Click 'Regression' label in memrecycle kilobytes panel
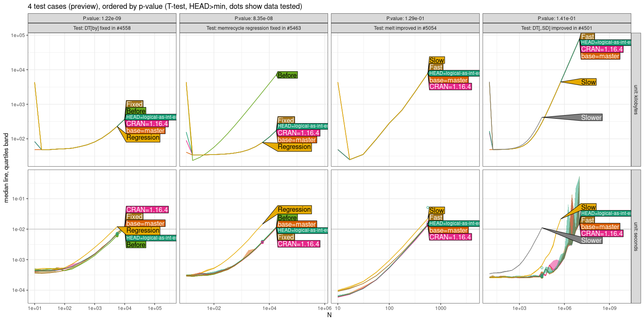The height and width of the screenshot is (322, 644). (x=294, y=147)
